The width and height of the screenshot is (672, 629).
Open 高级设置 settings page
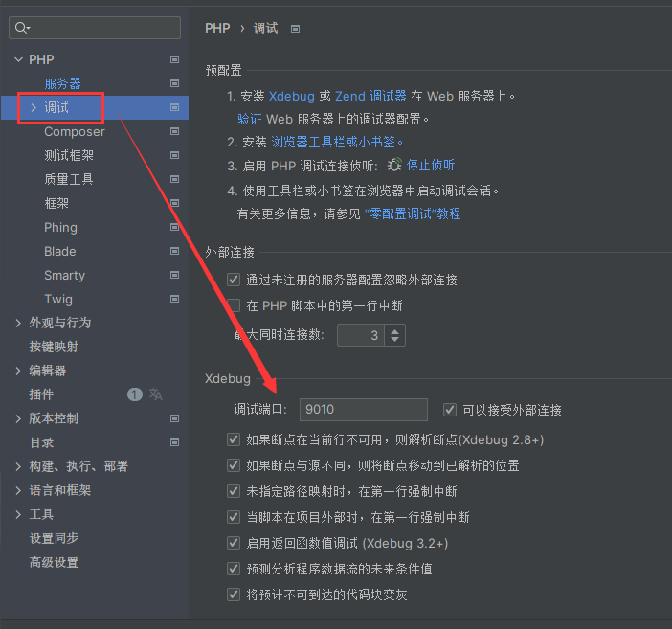[54, 562]
